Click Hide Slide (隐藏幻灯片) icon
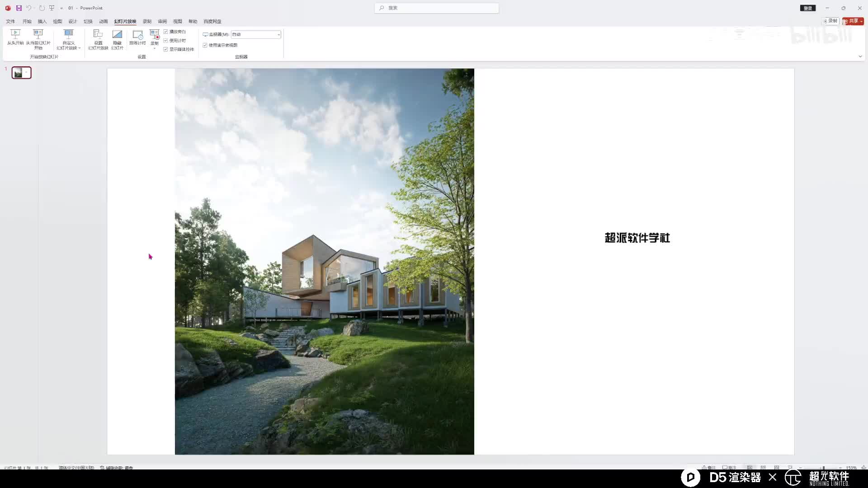868x488 pixels. [117, 35]
